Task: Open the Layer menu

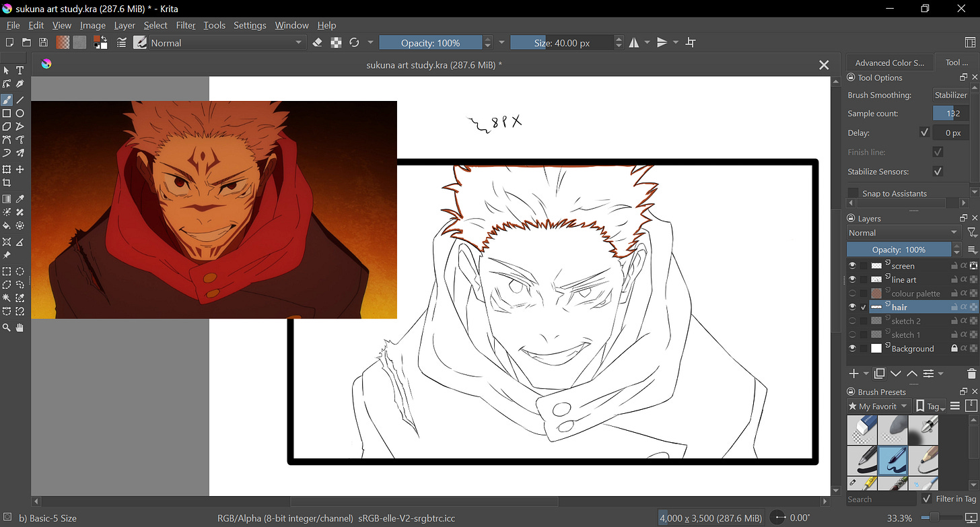Action: pyautogui.click(x=125, y=25)
